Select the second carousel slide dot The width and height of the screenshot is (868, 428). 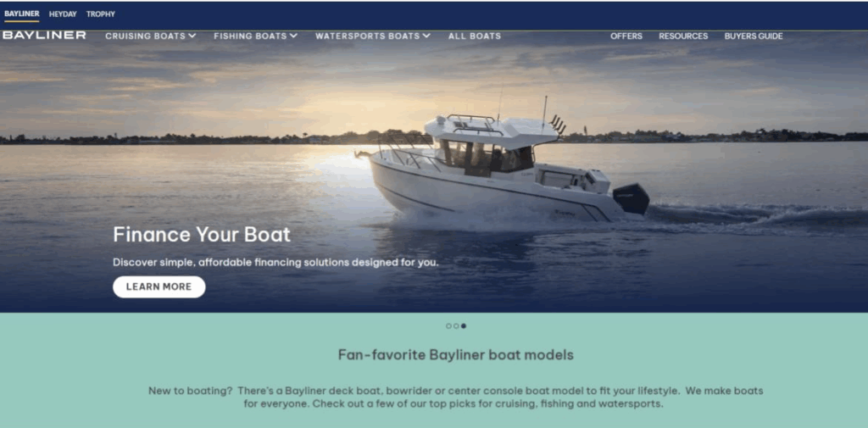point(456,326)
